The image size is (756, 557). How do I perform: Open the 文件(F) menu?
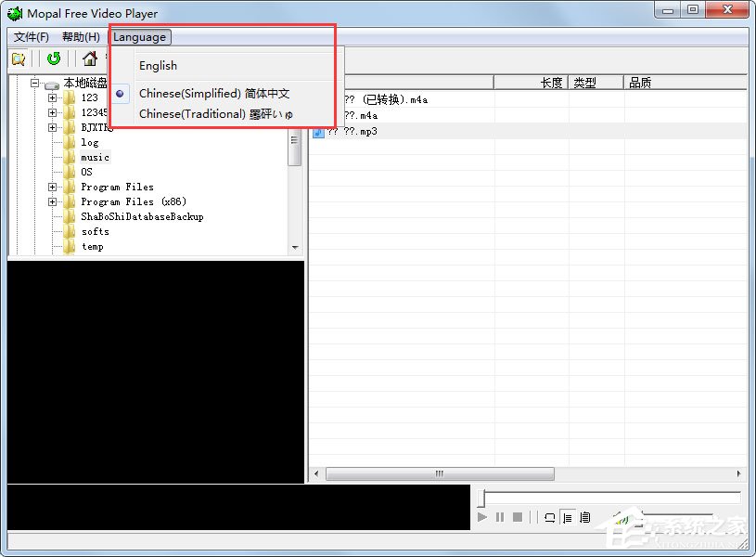click(32, 37)
